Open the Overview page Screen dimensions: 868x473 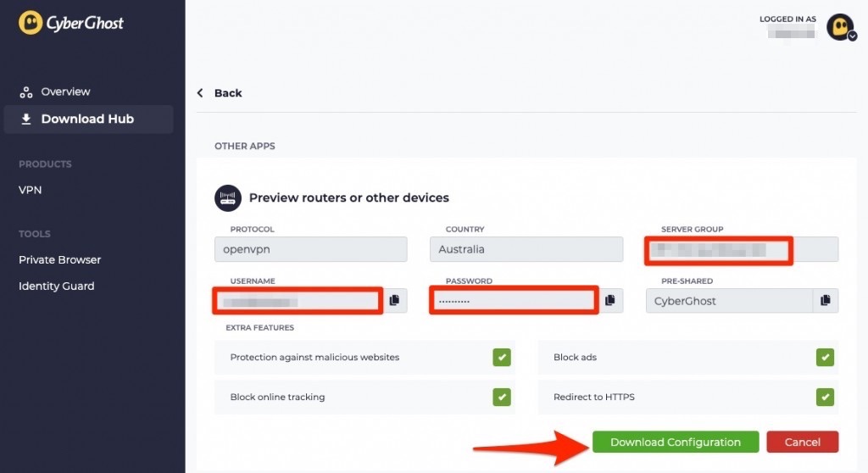(65, 92)
